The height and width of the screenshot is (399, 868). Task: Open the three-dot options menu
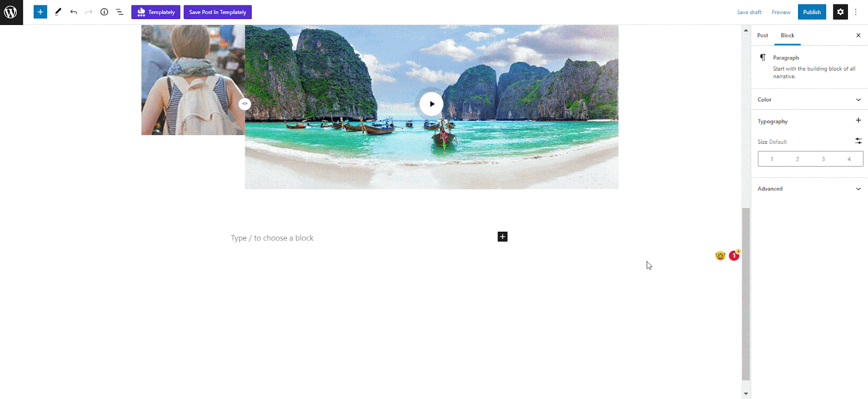(x=856, y=12)
